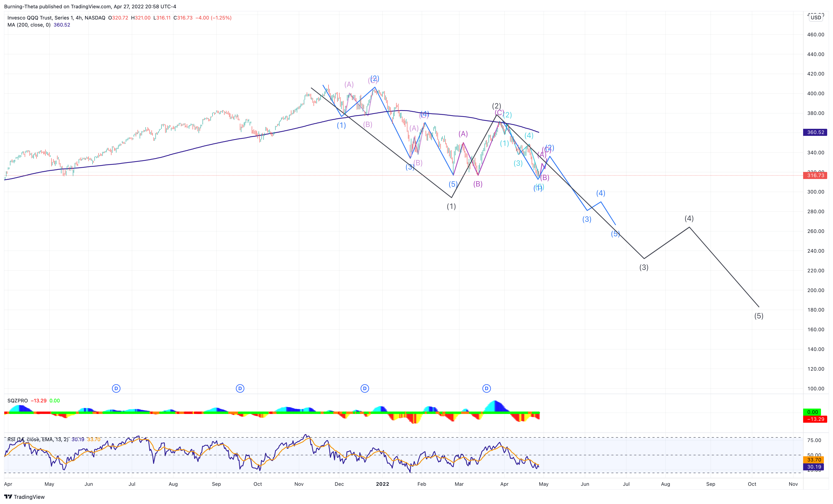Click the black (4) wave label near 260
This screenshot has width=833, height=504.
pyautogui.click(x=689, y=218)
